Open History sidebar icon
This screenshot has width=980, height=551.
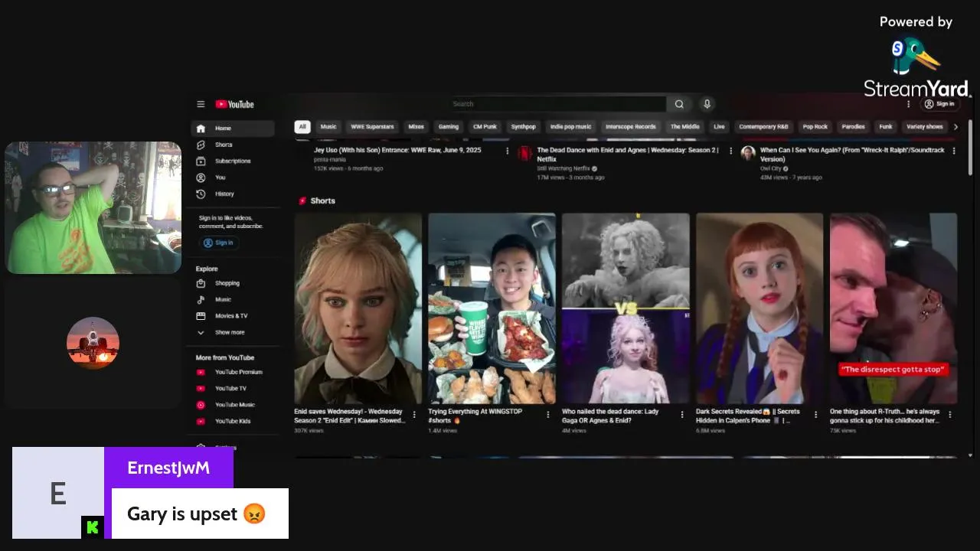tap(201, 194)
